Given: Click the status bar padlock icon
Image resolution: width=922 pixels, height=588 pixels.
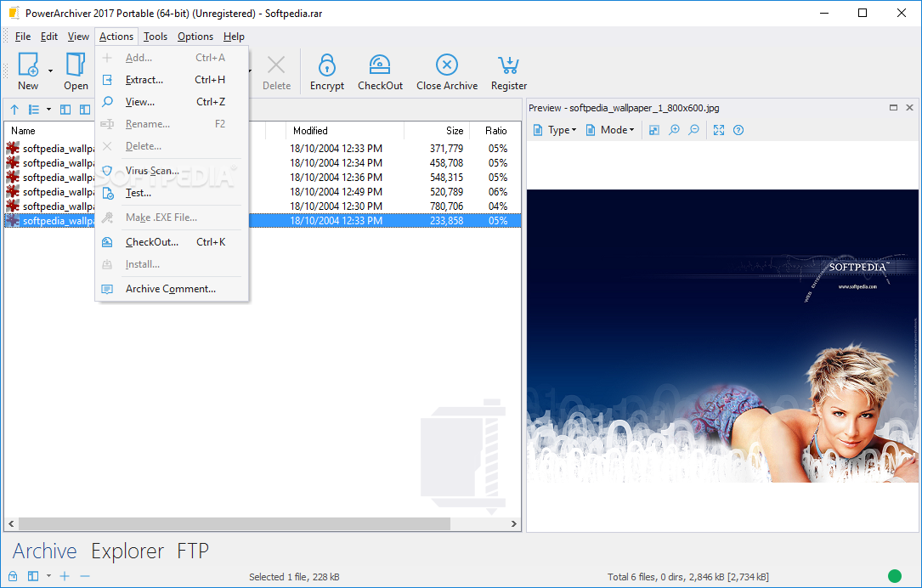Looking at the screenshot, I should tap(13, 576).
